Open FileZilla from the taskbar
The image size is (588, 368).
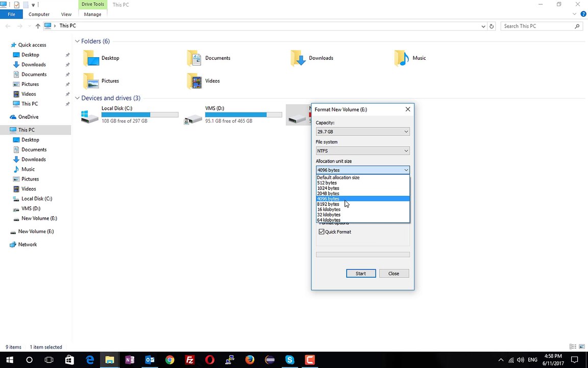pos(190,360)
